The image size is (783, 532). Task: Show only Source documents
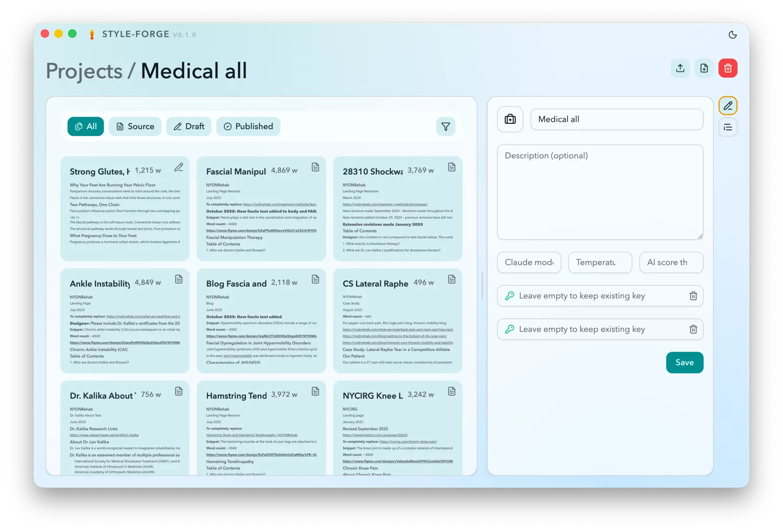coord(135,126)
